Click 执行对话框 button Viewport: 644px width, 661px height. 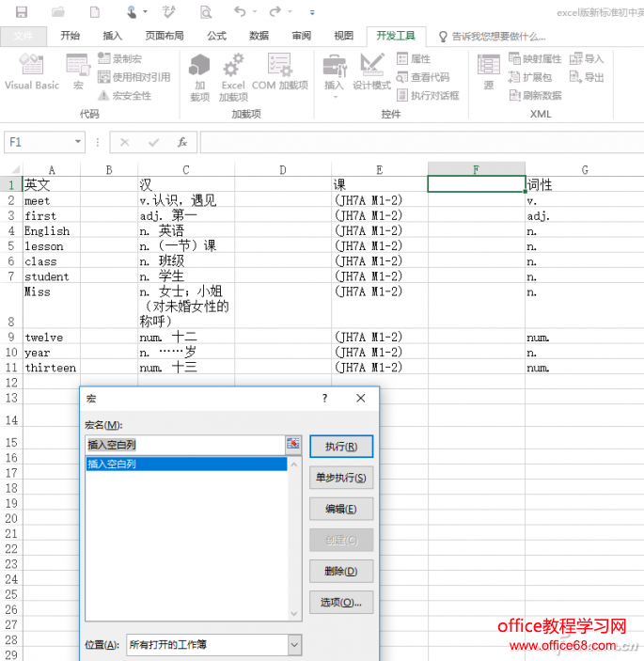coord(428,96)
